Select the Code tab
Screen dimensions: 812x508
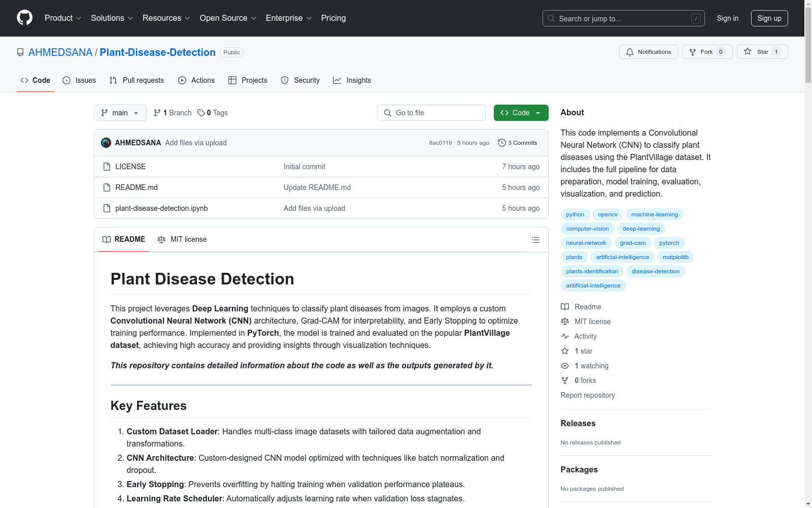coord(35,80)
